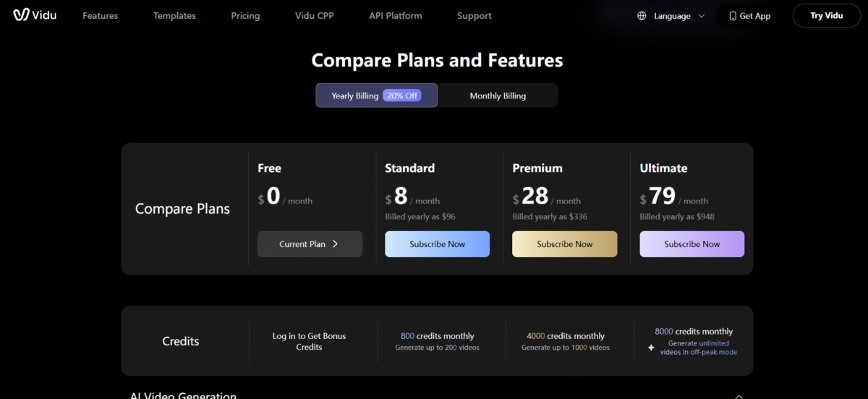Subscribe to the Ultimate plan

tap(692, 244)
